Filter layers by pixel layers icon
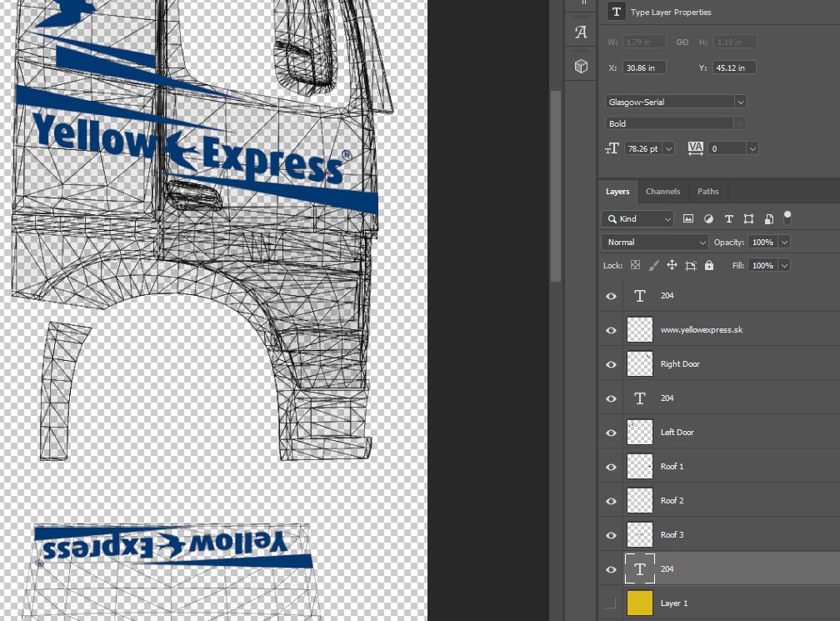 (x=688, y=218)
